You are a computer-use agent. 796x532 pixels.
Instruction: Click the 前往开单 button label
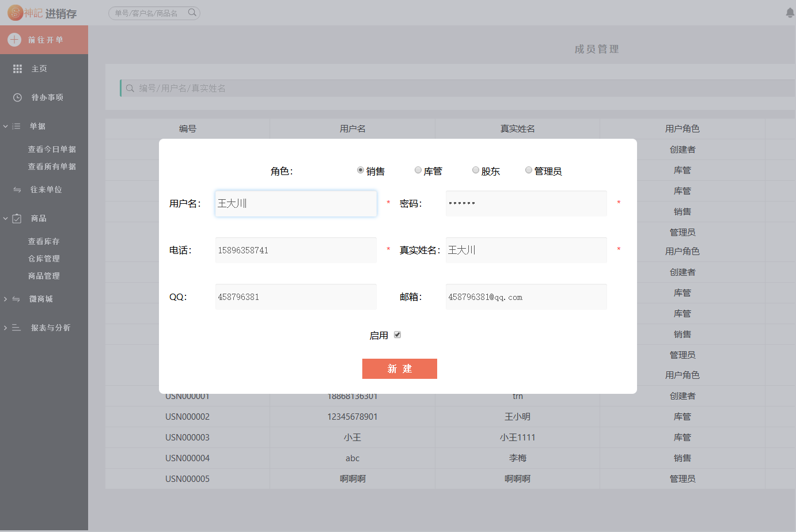coord(46,40)
